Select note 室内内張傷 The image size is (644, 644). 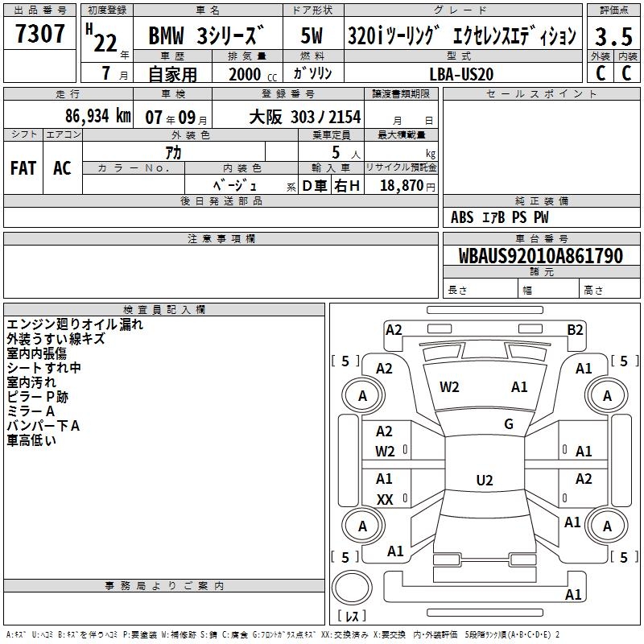pyautogui.click(x=36, y=353)
